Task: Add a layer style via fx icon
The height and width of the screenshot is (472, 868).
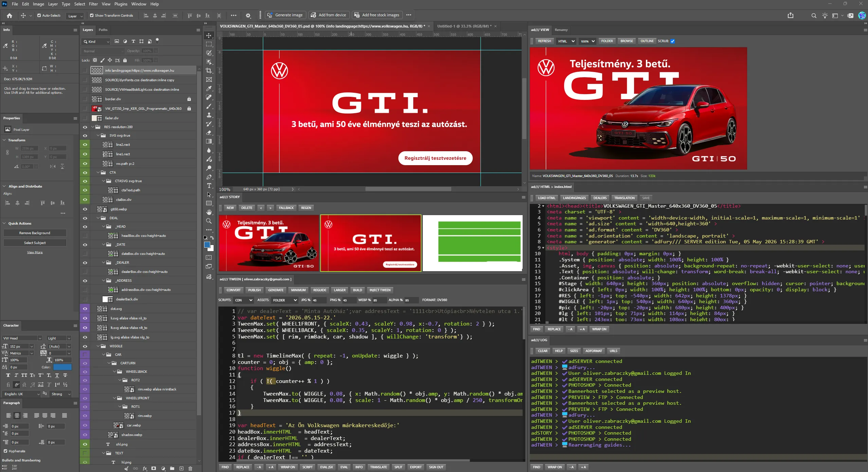Action: (x=145, y=468)
